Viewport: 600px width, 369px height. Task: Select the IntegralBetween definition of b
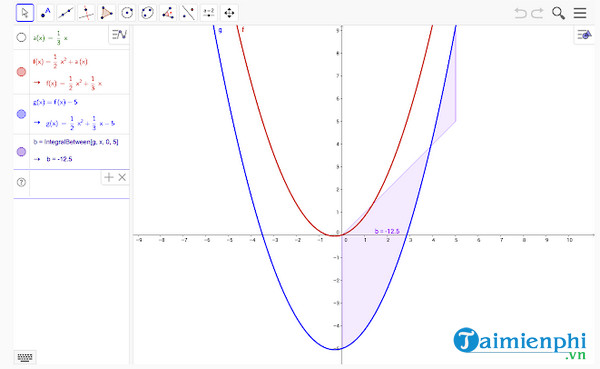point(76,142)
